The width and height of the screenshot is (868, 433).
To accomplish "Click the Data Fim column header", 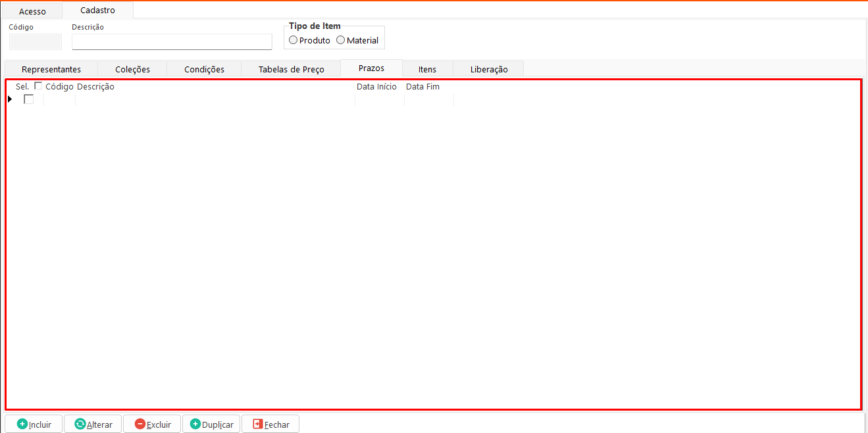I will (x=422, y=87).
